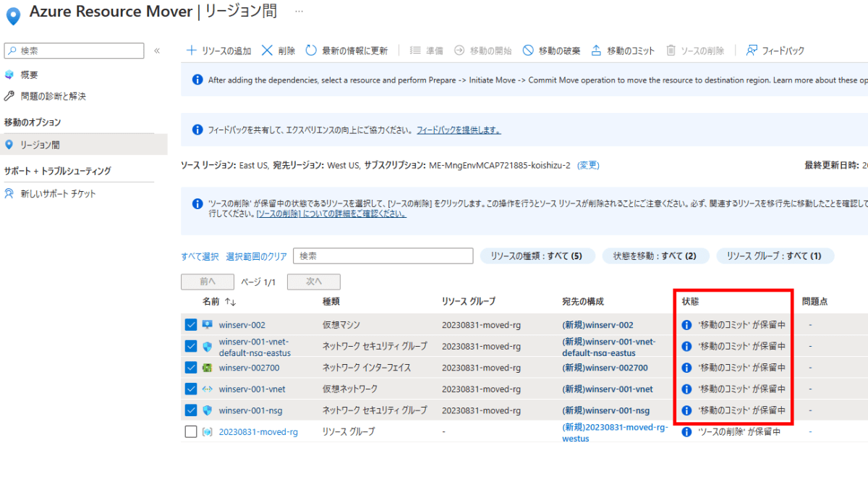Open destination (新規)20230831-moved-rg-westus configuration

pos(615,432)
